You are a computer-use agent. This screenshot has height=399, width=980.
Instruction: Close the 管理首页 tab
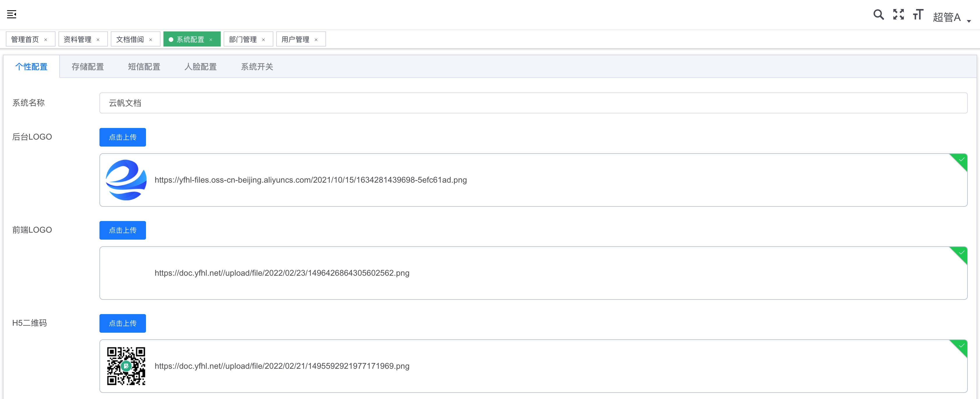pyautogui.click(x=46, y=40)
